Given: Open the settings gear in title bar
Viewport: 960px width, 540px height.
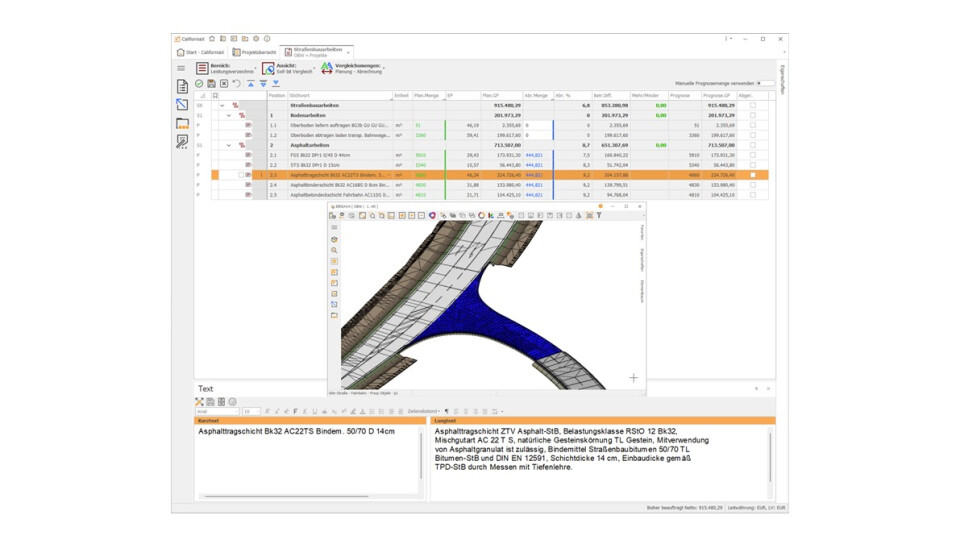Looking at the screenshot, I should [256, 39].
